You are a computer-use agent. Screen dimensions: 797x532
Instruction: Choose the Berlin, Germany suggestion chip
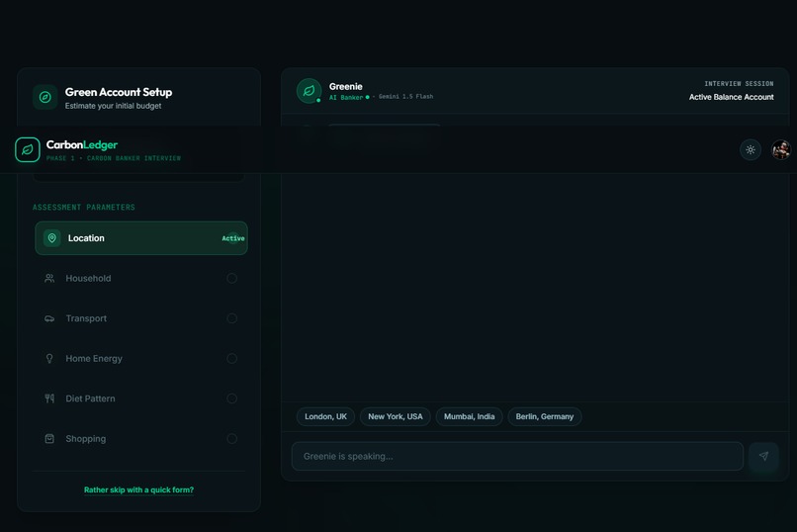coord(545,416)
